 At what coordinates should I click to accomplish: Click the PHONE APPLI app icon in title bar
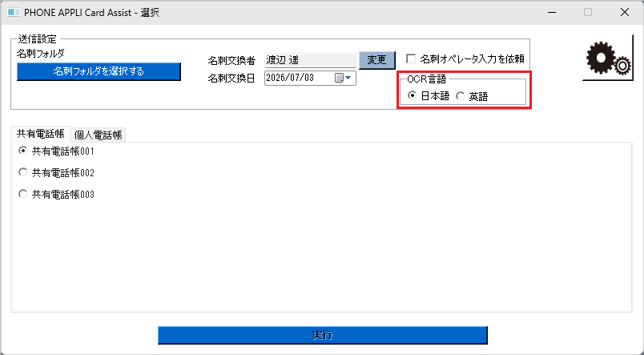pos(13,12)
